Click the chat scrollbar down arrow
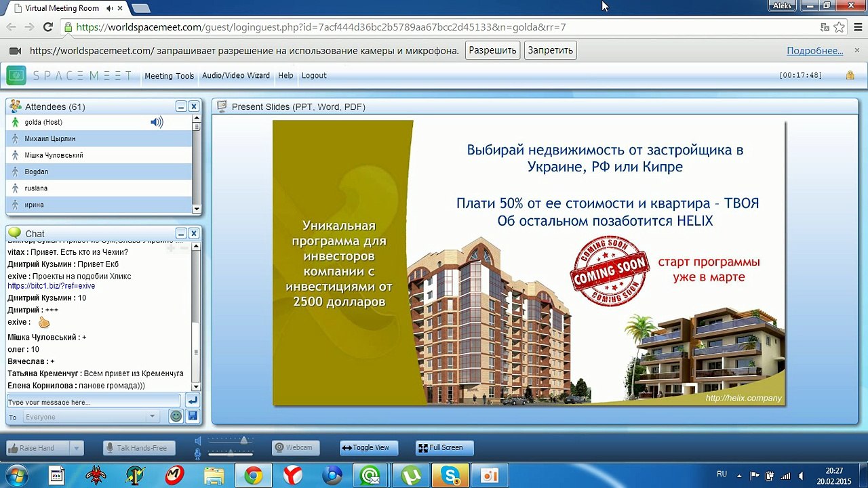 pos(197,386)
